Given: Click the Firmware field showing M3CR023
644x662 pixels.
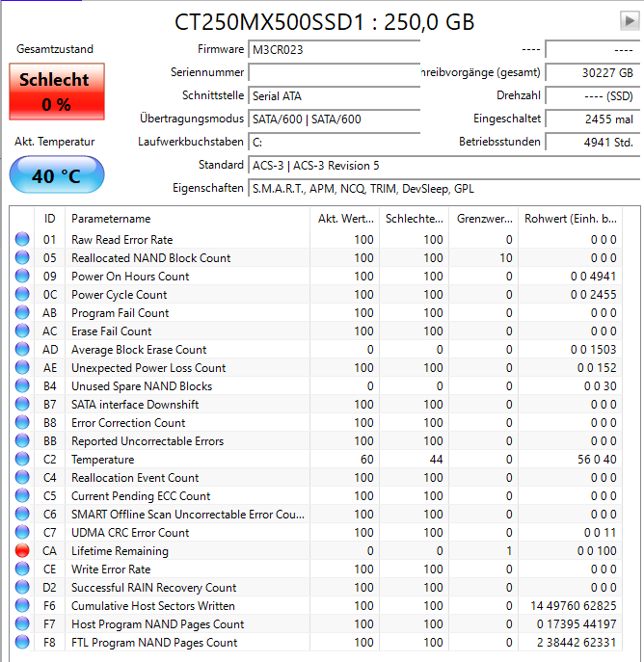Looking at the screenshot, I should tap(334, 50).
